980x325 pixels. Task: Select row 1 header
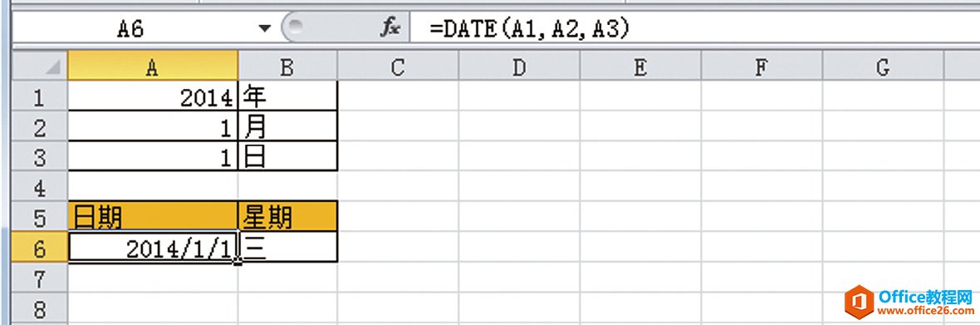39,96
